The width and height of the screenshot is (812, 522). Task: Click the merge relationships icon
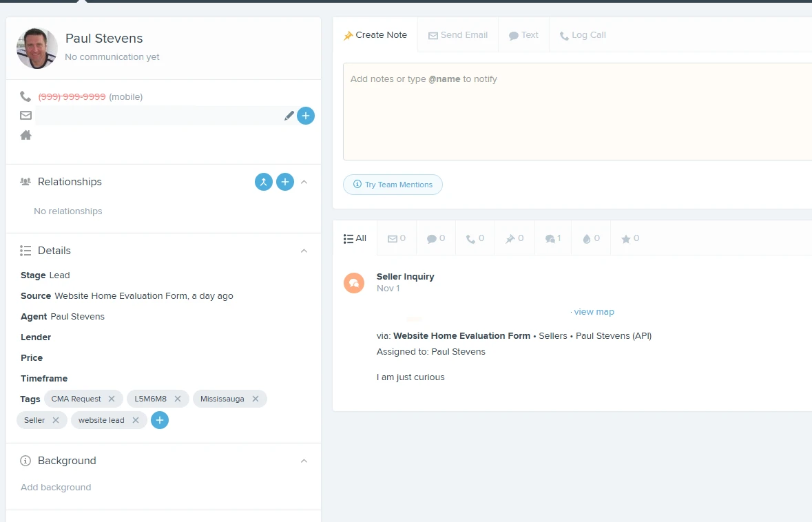click(264, 182)
